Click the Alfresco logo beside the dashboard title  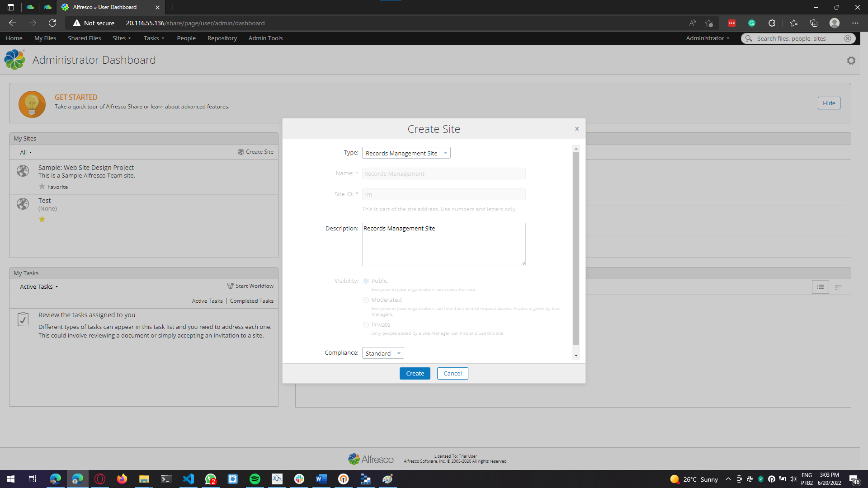coord(15,60)
